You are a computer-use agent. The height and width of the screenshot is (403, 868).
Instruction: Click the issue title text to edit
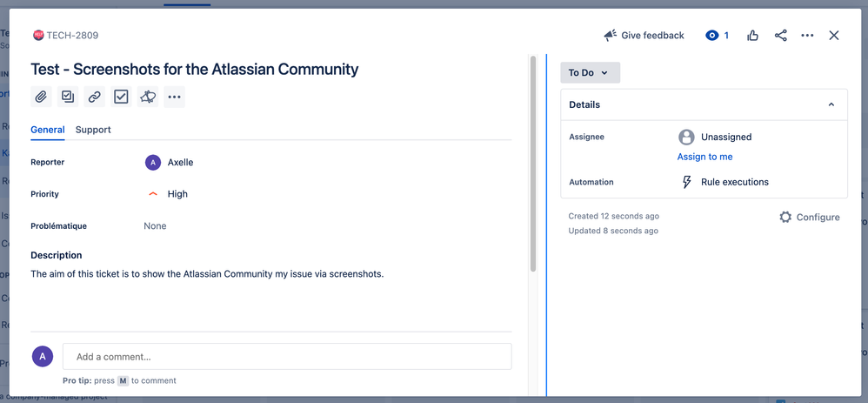point(194,70)
